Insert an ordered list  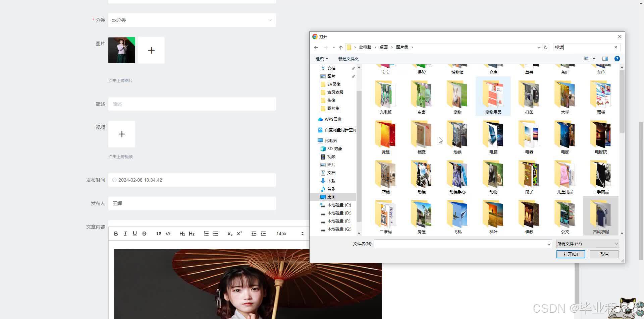pyautogui.click(x=206, y=233)
